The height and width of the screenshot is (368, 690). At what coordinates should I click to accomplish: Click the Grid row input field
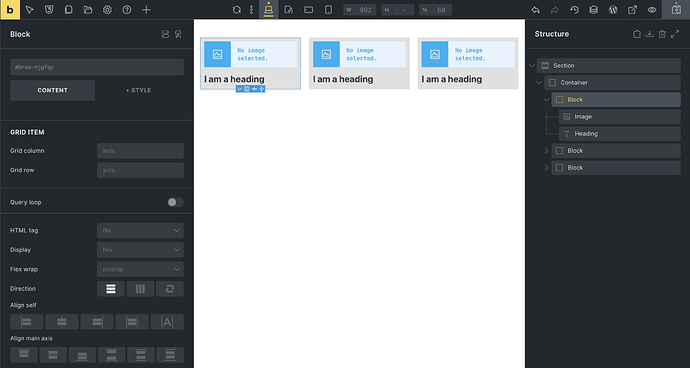(x=140, y=170)
